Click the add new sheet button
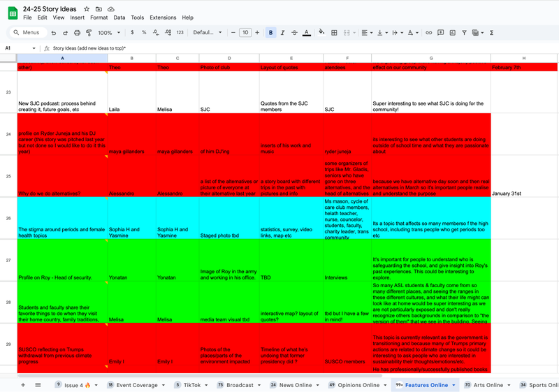559x392 pixels. pos(22,385)
